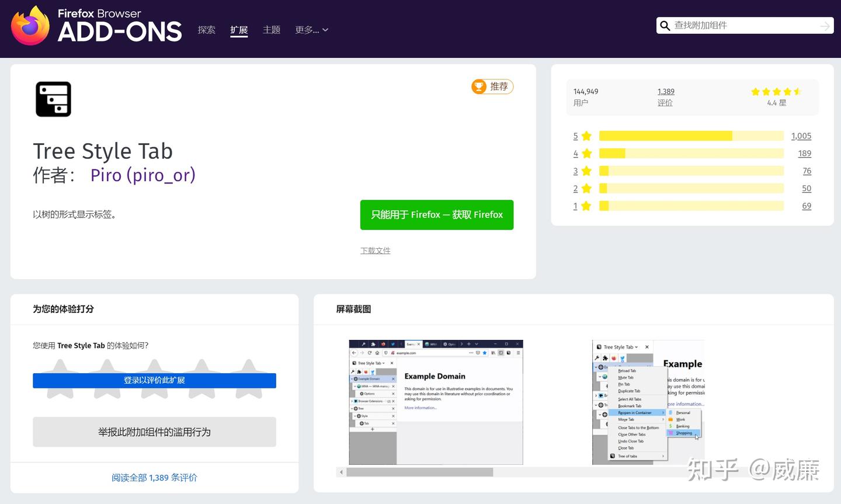
Task: Click the 阅读全部 1,389 条评价 link
Action: [x=154, y=477]
